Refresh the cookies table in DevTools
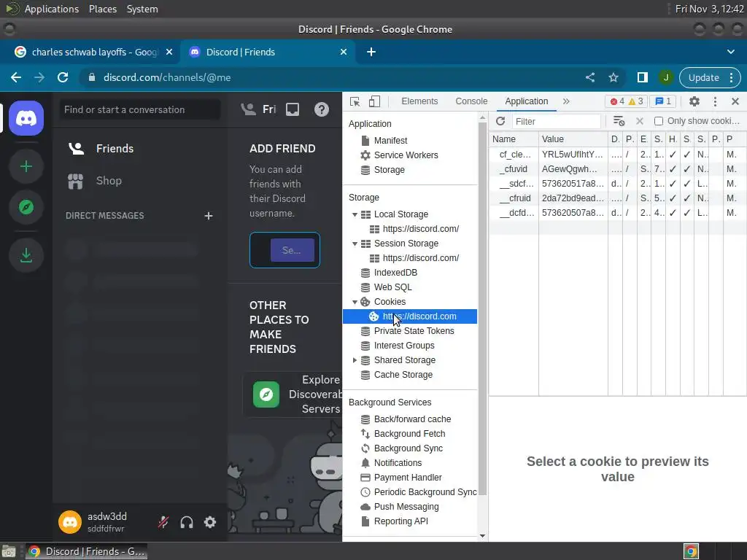 [500, 121]
